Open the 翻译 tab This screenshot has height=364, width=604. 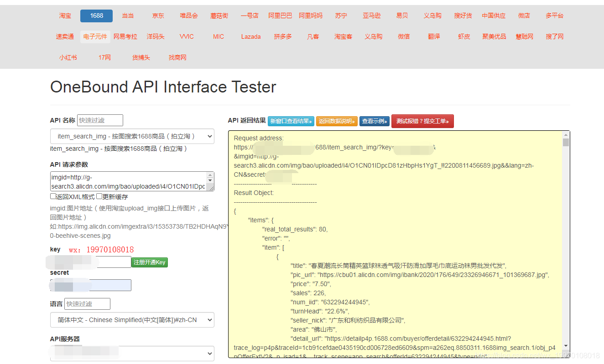(434, 36)
